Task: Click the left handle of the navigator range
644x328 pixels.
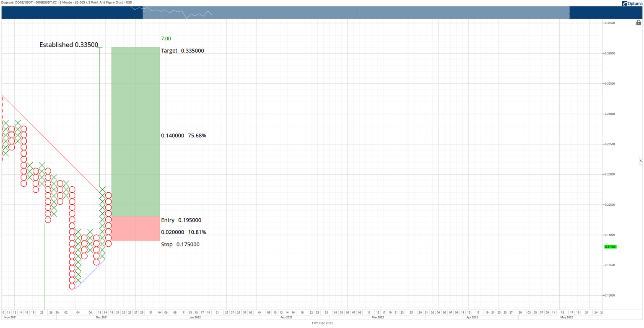Action: [x=143, y=13]
